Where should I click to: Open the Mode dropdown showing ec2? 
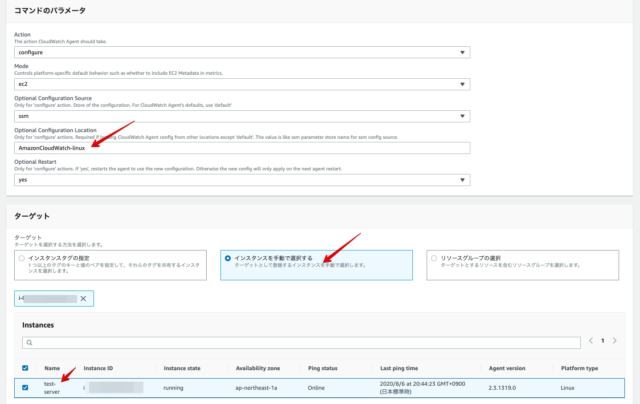(242, 84)
